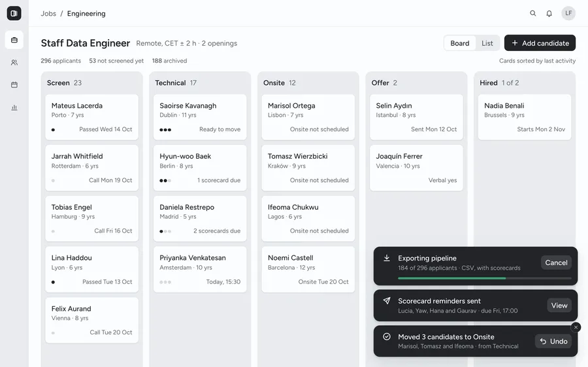The width and height of the screenshot is (588, 367).
Task: Click the app logo in the sidebar
Action: (14, 13)
